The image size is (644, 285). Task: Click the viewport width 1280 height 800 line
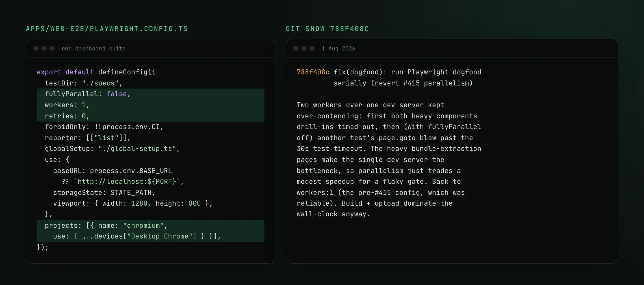(x=133, y=203)
